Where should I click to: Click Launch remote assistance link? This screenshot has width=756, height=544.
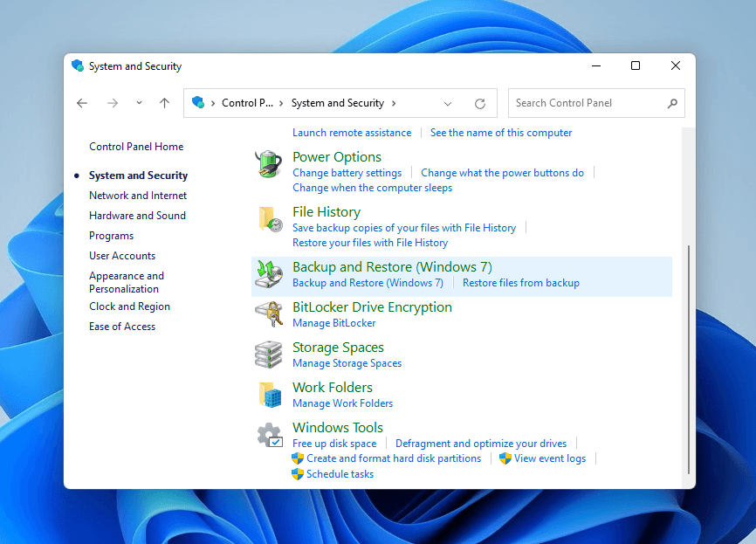pos(352,133)
